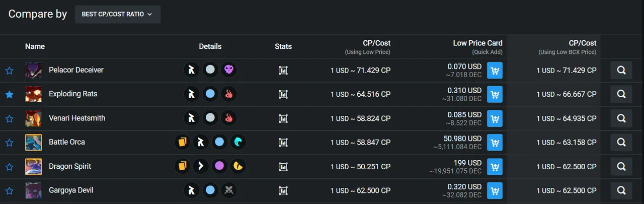Screen dimensions: 644x204
Task: Open stats chart for Exploding Rats
Action: 283,94
